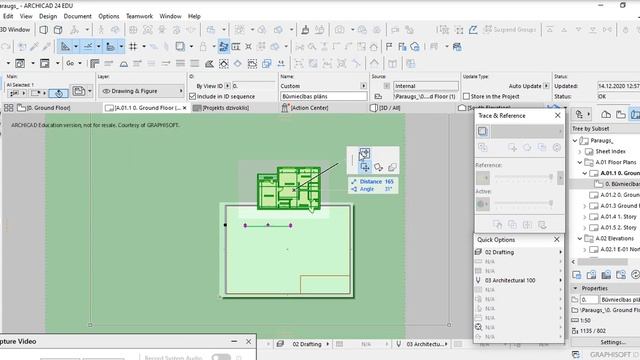Open By View ID arrow menu
Viewport: 640px width, 360px height.
click(x=228, y=86)
